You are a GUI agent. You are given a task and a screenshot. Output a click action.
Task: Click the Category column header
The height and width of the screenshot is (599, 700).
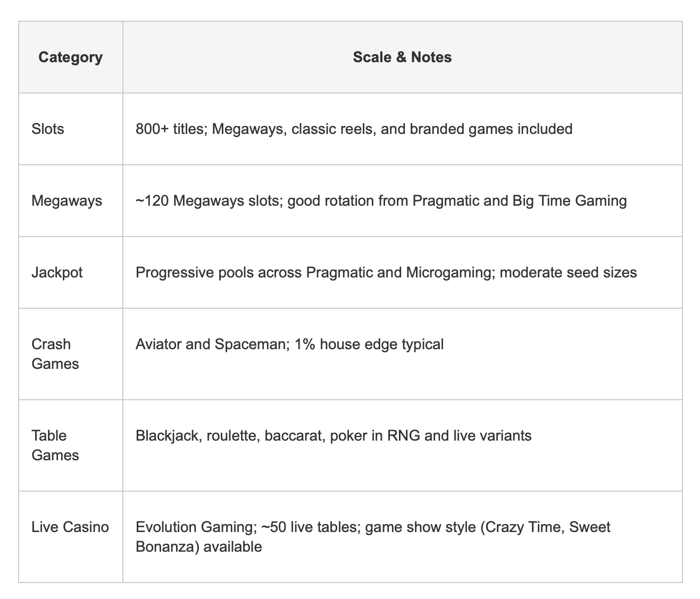(x=70, y=57)
